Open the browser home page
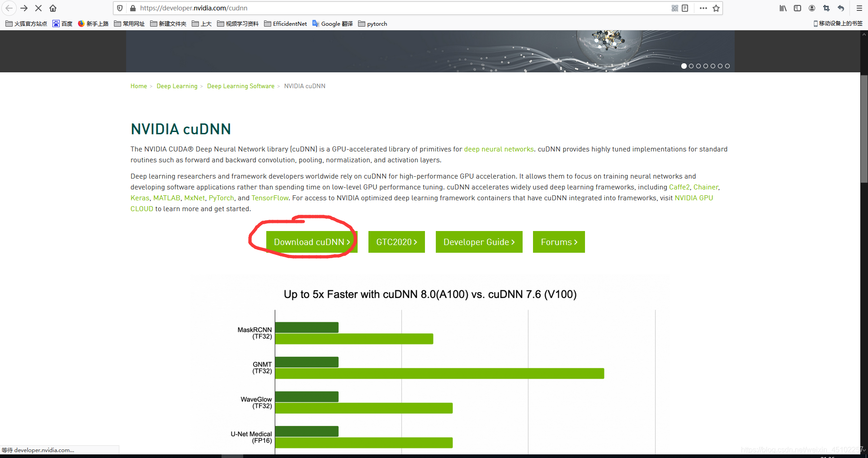Screen dimensions: 868x458 [53, 8]
